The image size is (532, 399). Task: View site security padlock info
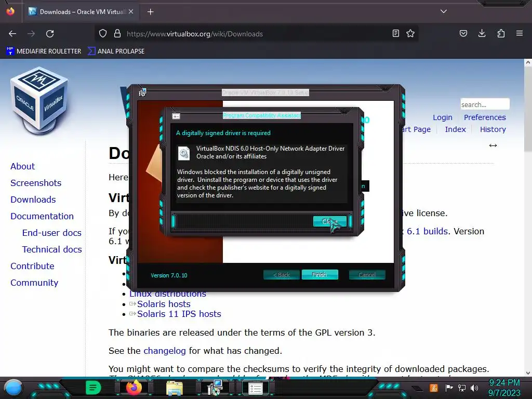[117, 34]
